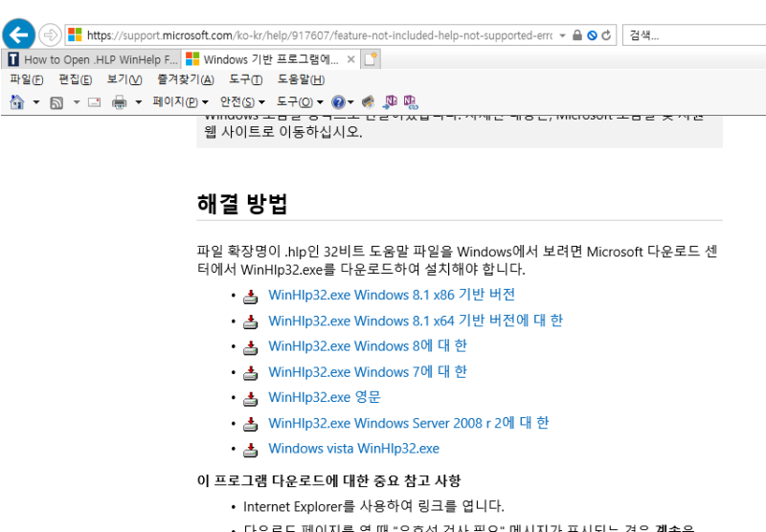Expand the print options dropdown arrow
Screen dimensions: 766x532
139,102
